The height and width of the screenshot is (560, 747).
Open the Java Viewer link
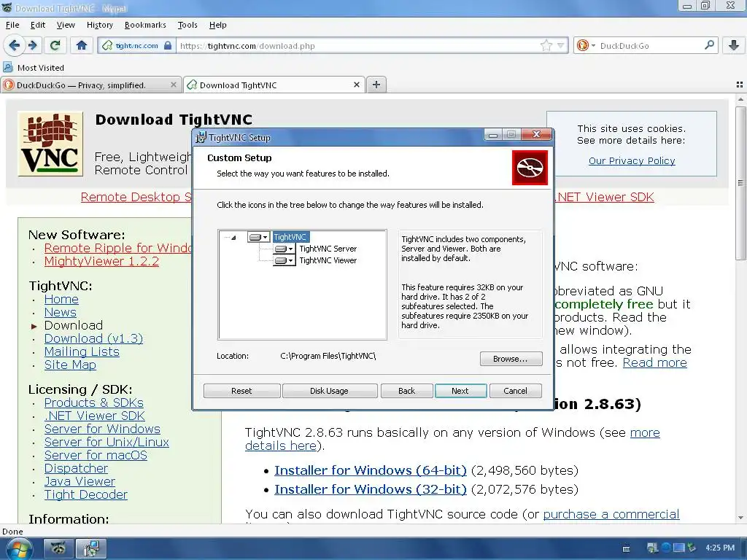point(80,481)
